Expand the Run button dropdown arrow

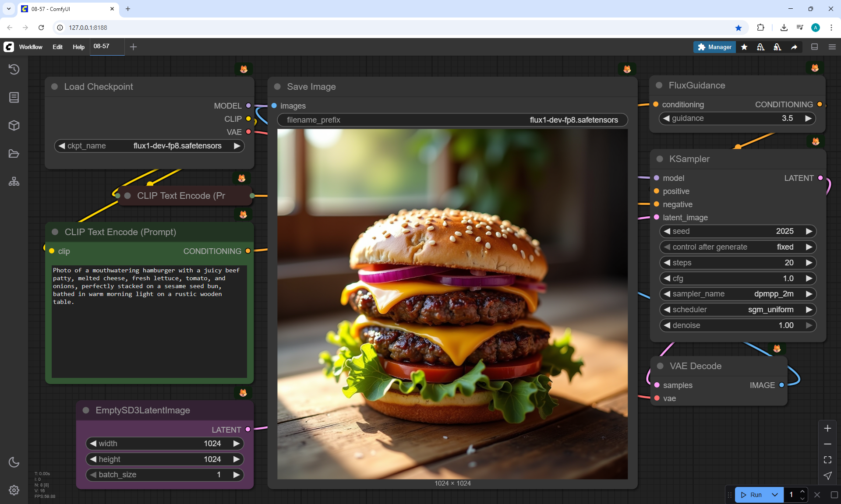775,495
